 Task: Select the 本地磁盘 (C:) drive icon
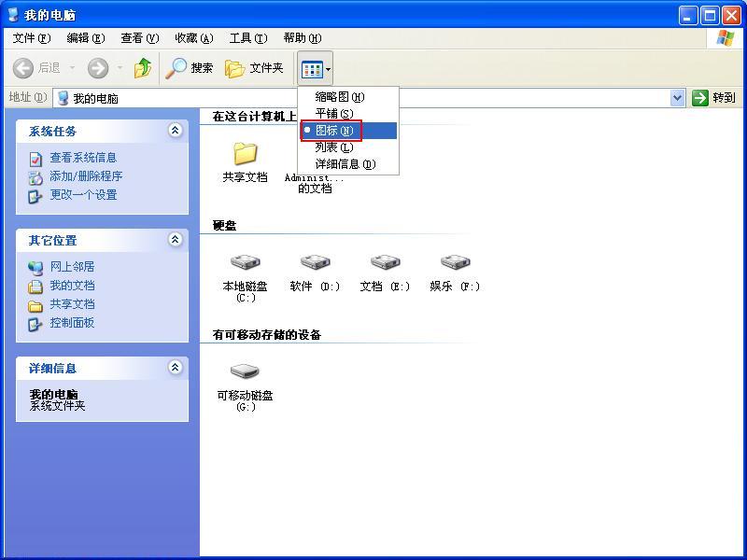(245, 261)
